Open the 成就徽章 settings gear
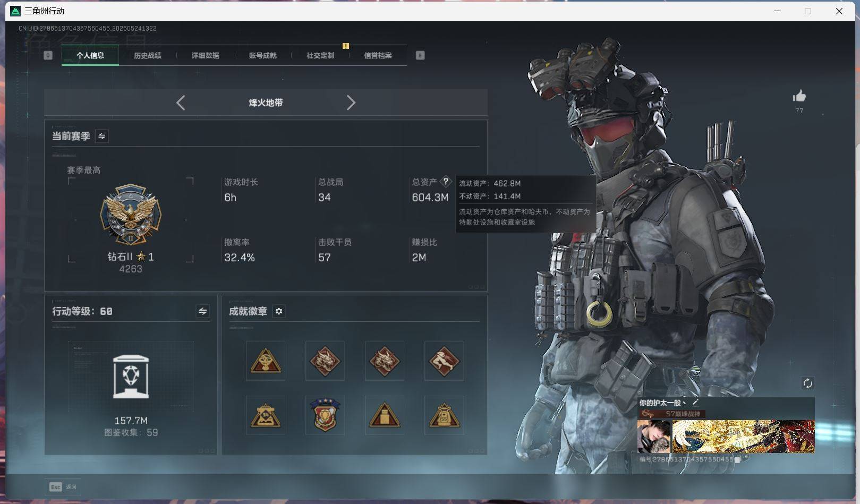The height and width of the screenshot is (504, 860). point(279,311)
